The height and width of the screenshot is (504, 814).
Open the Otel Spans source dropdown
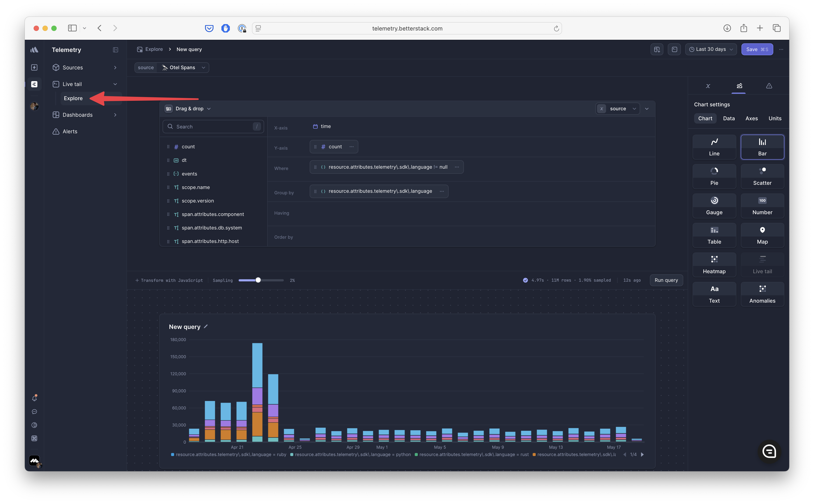tap(183, 67)
